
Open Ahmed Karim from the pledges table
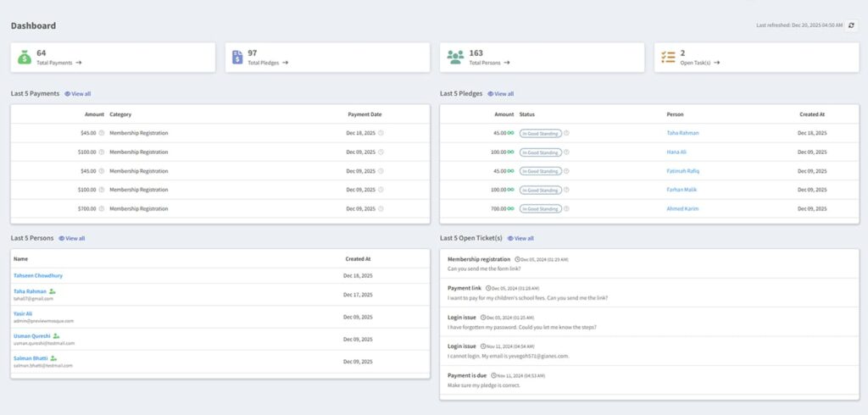tap(682, 209)
